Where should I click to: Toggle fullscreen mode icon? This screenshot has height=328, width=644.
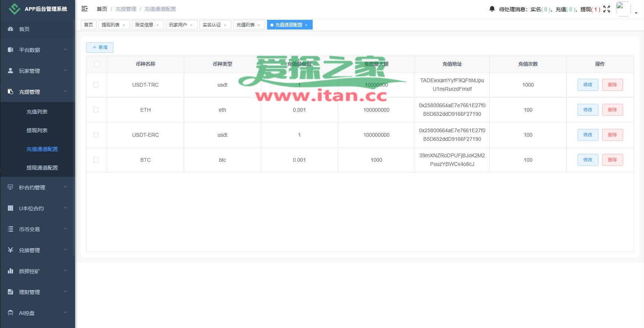point(607,9)
